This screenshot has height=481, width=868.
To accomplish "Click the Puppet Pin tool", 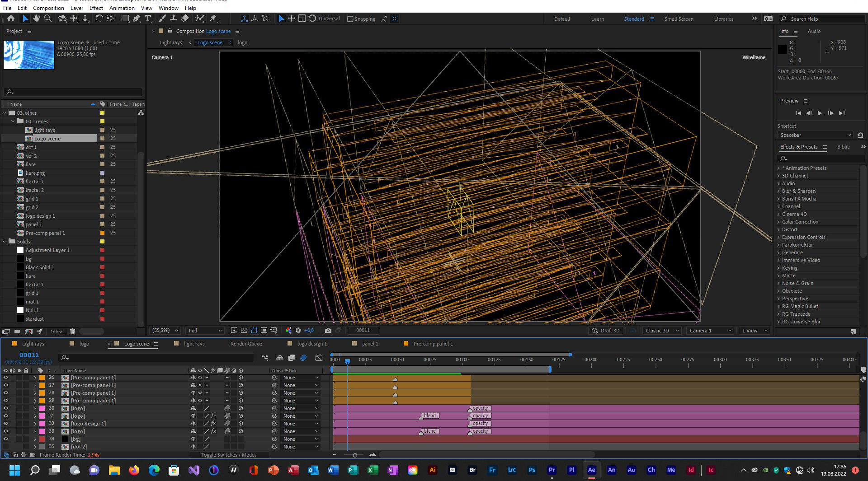I will tap(213, 19).
